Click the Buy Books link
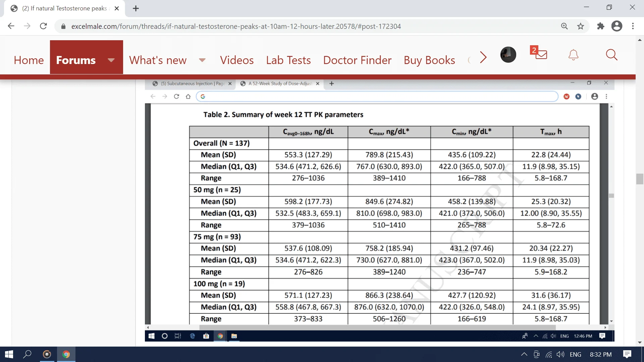Image resolution: width=644 pixels, height=362 pixels. pos(429,60)
